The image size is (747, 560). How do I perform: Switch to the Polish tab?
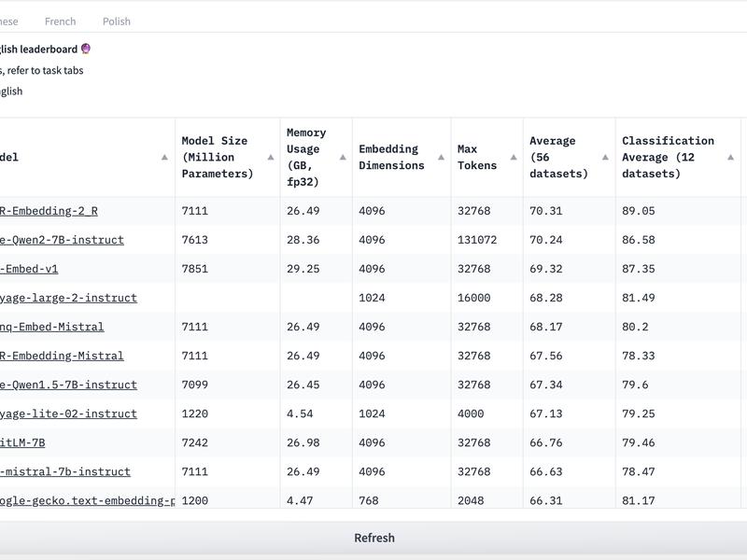[x=116, y=21]
